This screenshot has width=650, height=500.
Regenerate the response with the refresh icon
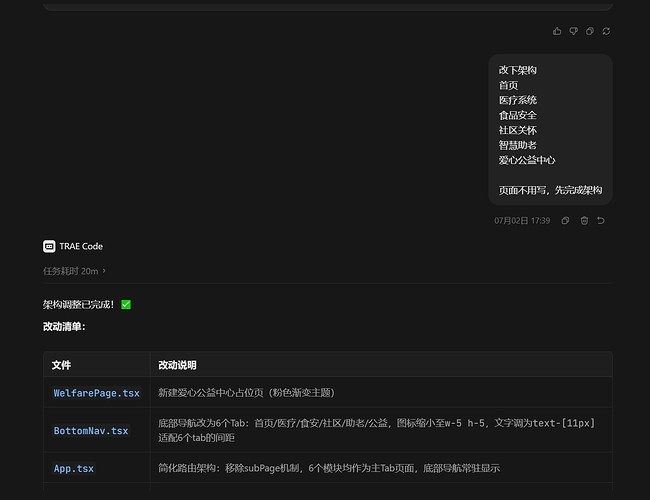tap(606, 31)
